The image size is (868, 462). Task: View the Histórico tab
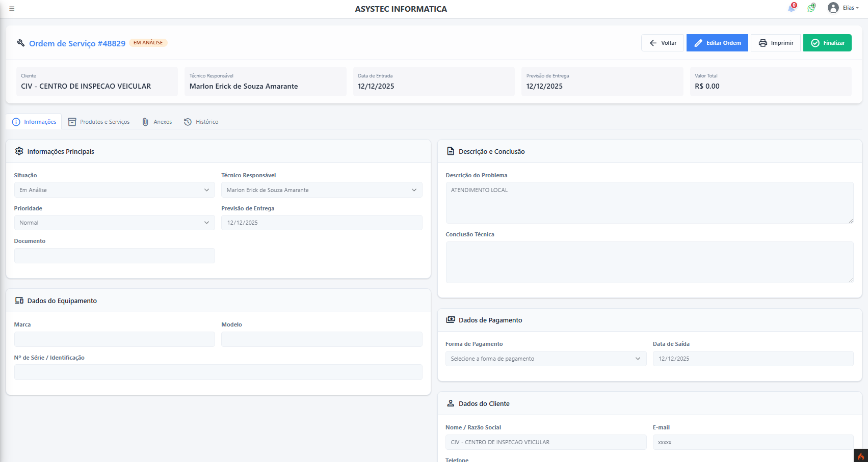pos(201,122)
